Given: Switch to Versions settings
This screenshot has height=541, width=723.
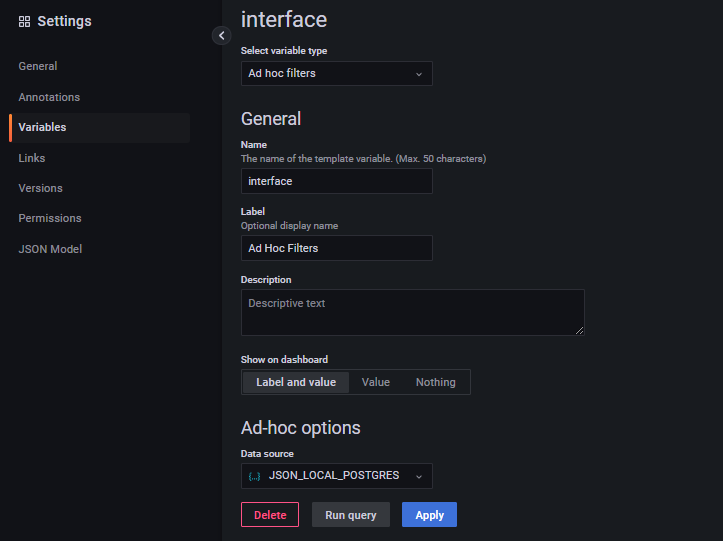Looking at the screenshot, I should point(40,188).
